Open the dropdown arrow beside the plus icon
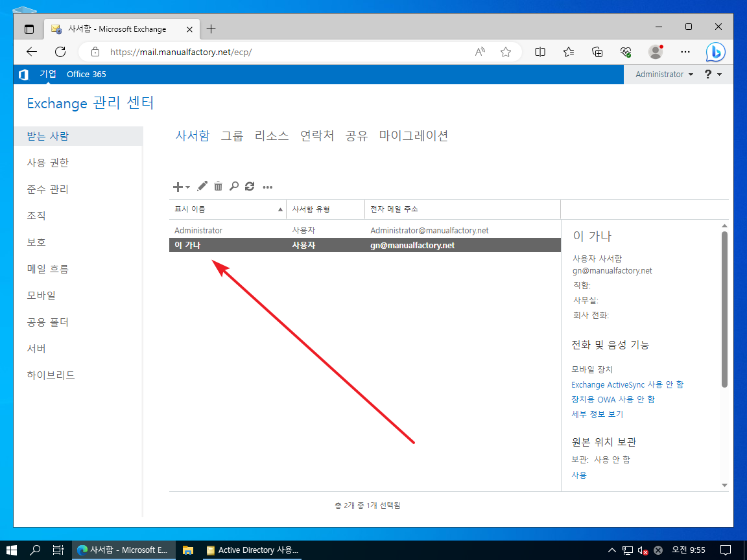The width and height of the screenshot is (747, 560). [187, 187]
